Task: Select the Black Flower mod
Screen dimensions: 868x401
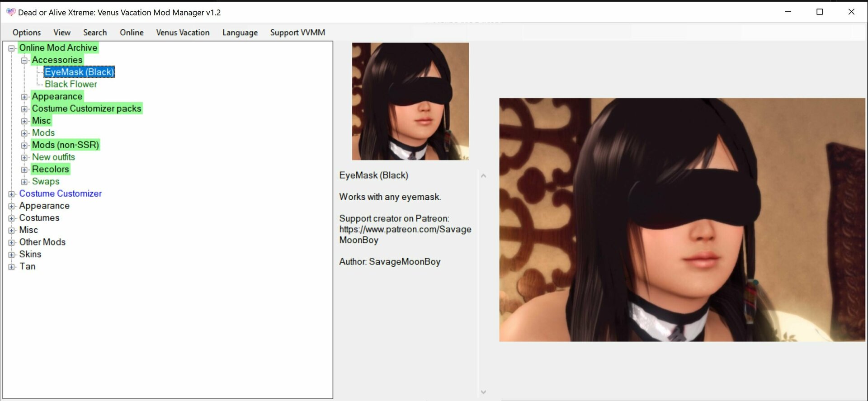Action: 71,84
